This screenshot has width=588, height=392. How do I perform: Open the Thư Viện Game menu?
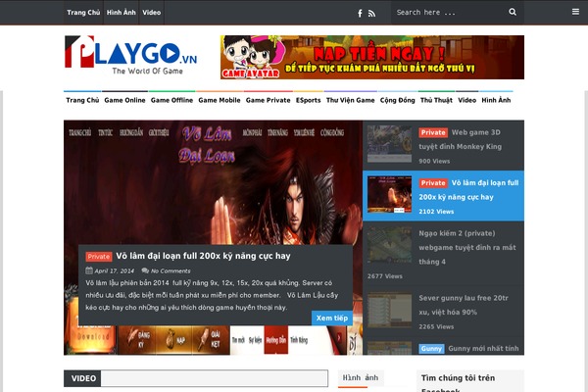350,100
